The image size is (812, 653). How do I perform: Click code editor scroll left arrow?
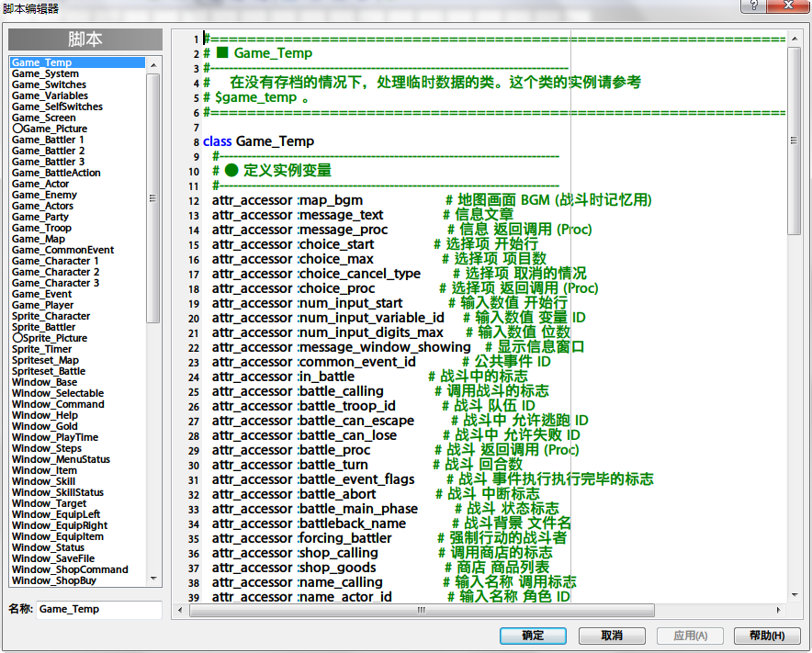click(x=180, y=610)
